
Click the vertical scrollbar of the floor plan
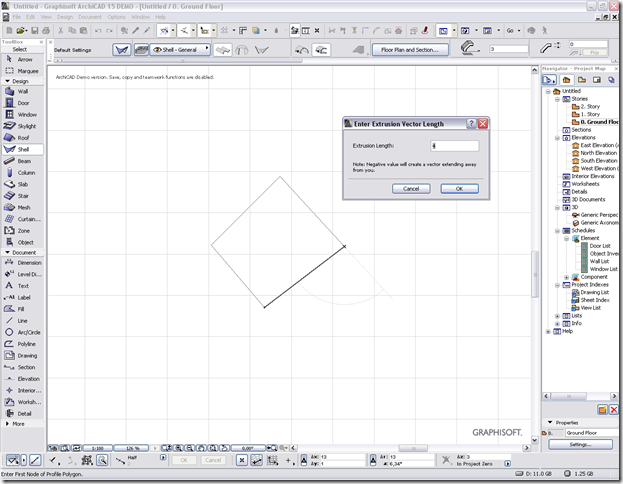point(535,274)
